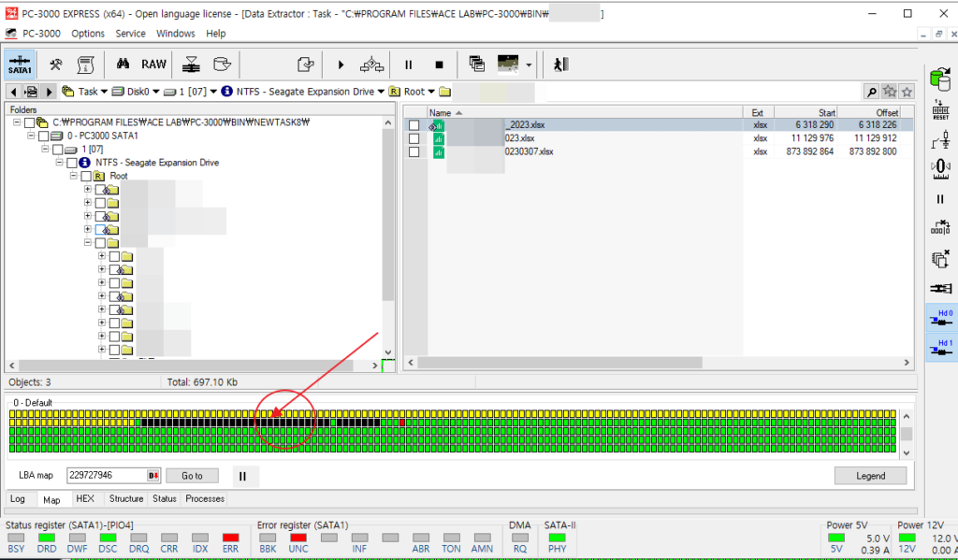Open the 1 [07] breadcrumb dropdown
This screenshot has height=560, width=958.
(213, 92)
